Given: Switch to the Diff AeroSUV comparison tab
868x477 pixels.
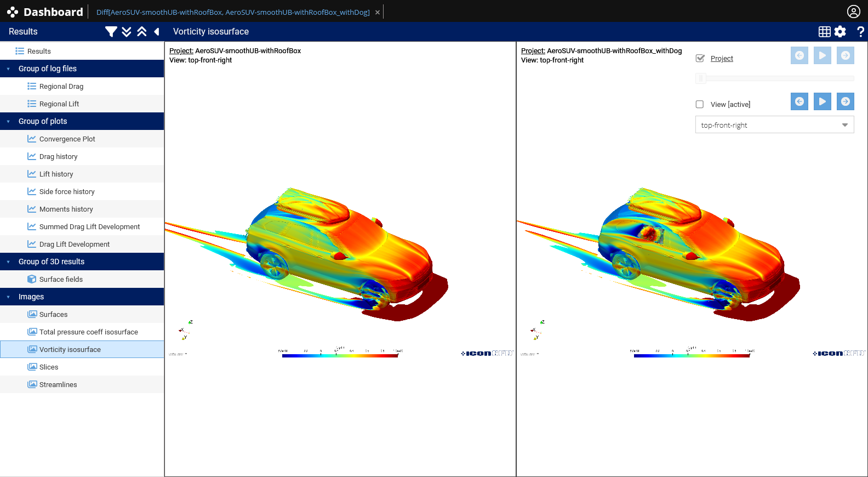Looking at the screenshot, I should 233,12.
